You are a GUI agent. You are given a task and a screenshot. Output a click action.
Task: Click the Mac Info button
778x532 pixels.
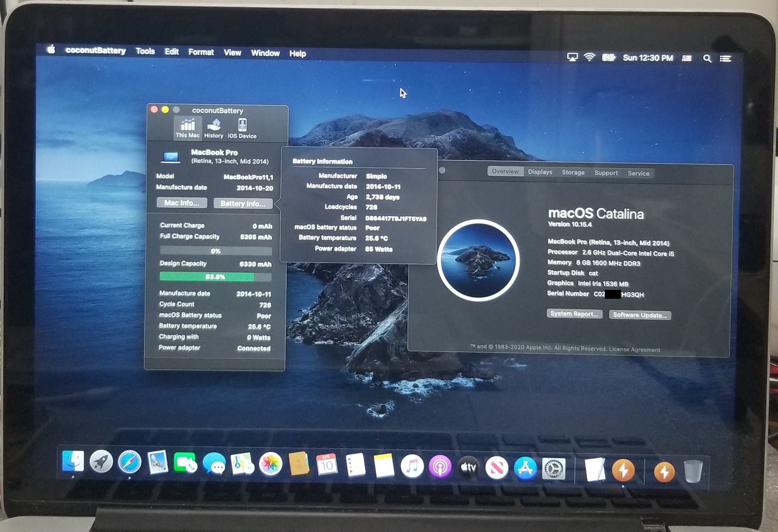182,203
